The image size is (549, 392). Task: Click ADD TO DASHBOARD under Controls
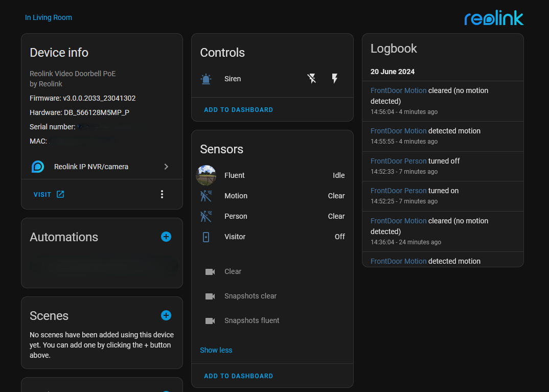[x=238, y=109]
